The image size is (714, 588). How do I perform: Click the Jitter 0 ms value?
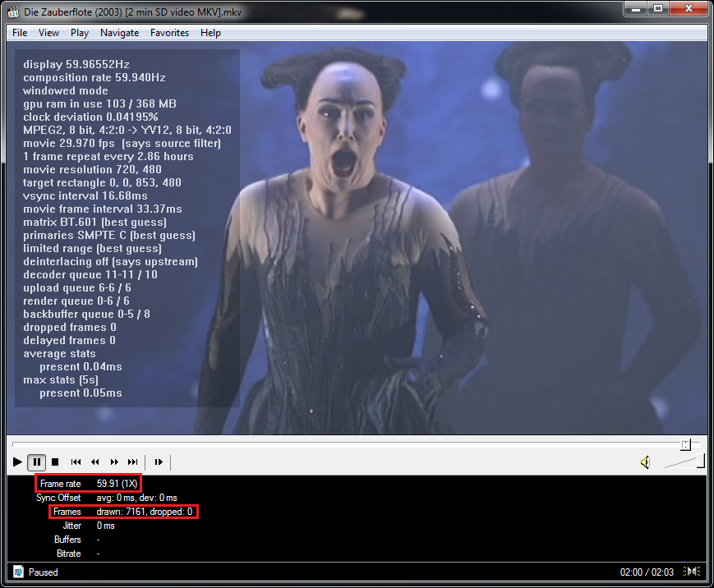(x=106, y=526)
